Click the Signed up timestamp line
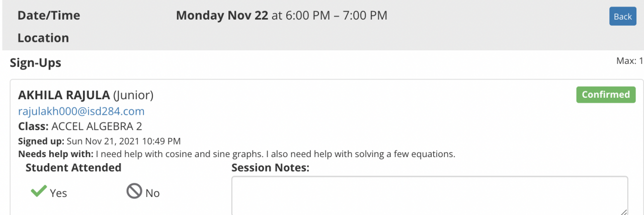Image resolution: width=644 pixels, height=215 pixels. [x=100, y=141]
